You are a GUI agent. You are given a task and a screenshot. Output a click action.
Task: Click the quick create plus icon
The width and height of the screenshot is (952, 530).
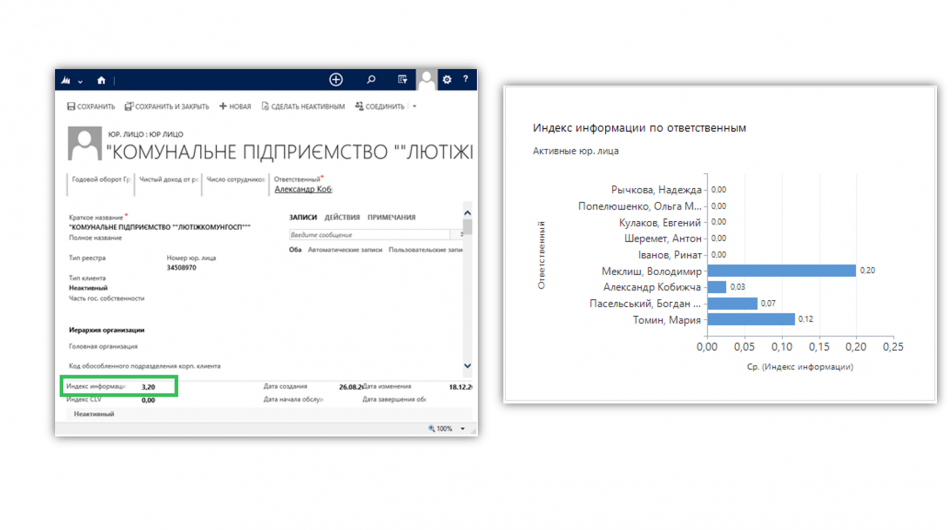[336, 80]
